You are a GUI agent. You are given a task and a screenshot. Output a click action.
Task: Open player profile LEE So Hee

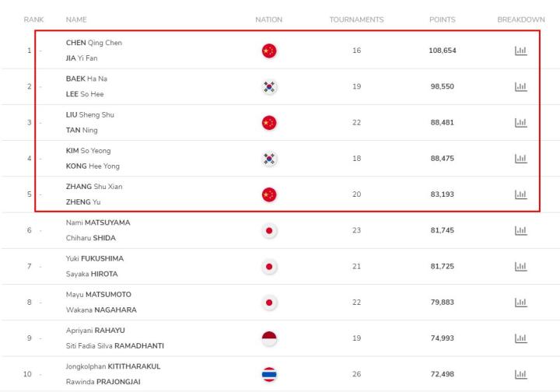(85, 94)
